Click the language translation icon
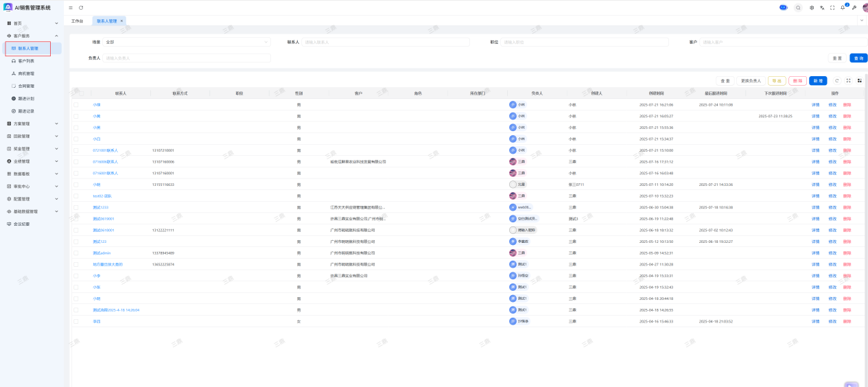 click(822, 8)
